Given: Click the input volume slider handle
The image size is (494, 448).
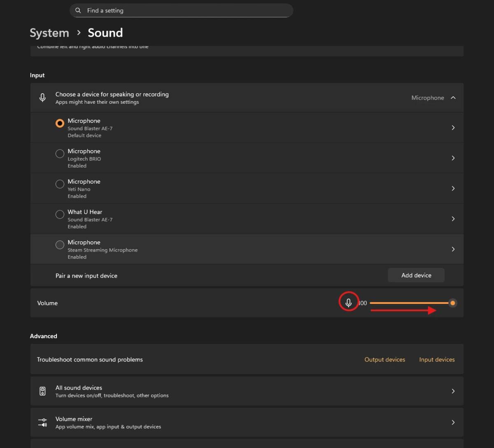Looking at the screenshot, I should [452, 303].
